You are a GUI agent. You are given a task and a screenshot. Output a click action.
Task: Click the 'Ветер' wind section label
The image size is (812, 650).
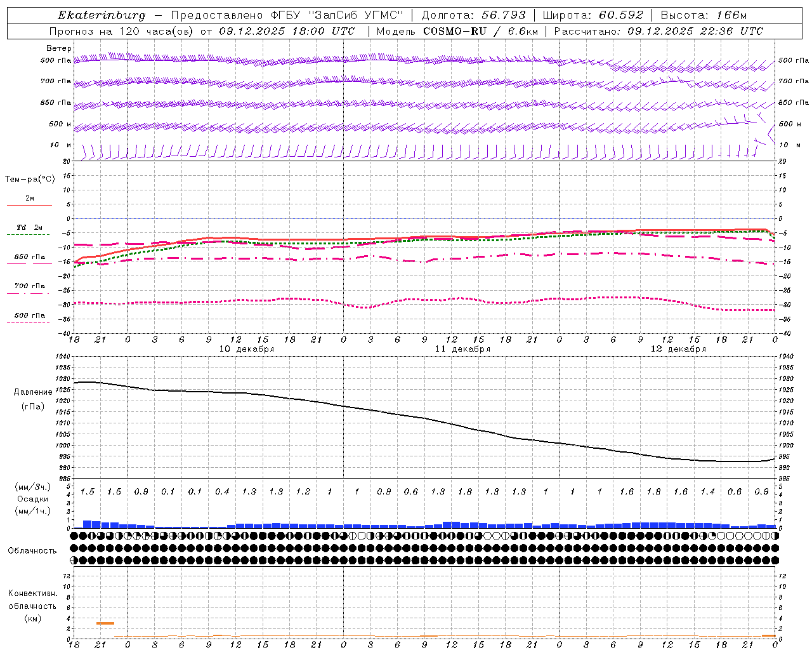pos(59,48)
